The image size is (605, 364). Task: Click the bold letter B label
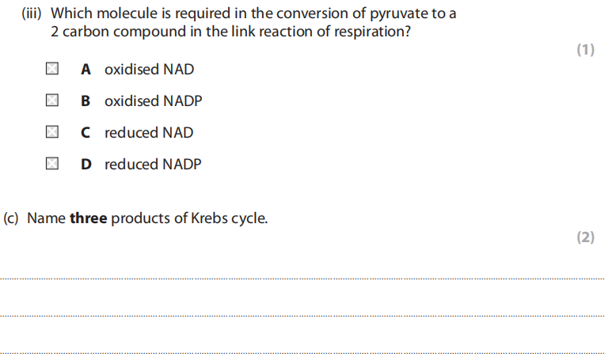click(x=86, y=101)
